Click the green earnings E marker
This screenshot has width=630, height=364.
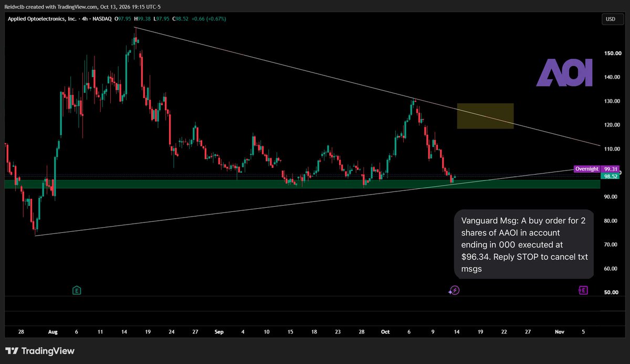click(77, 290)
